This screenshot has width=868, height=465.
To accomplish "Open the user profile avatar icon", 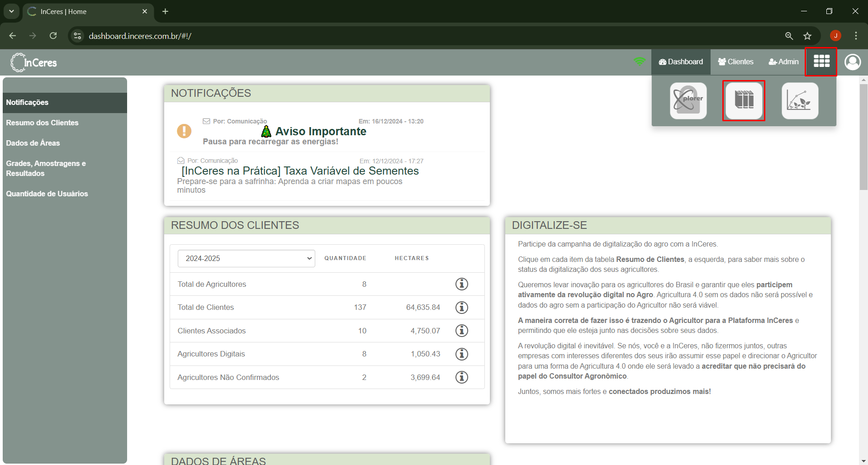I will (x=853, y=62).
